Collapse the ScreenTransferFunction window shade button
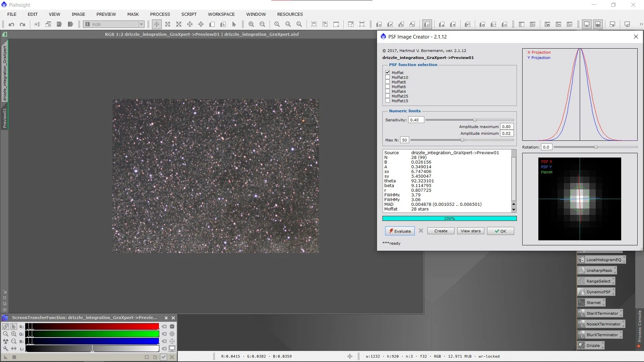Screen dimensions: 644x362 [166, 318]
